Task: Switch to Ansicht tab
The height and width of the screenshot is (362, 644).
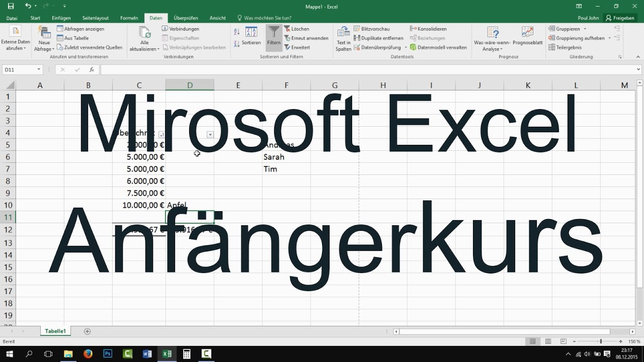Action: [218, 18]
